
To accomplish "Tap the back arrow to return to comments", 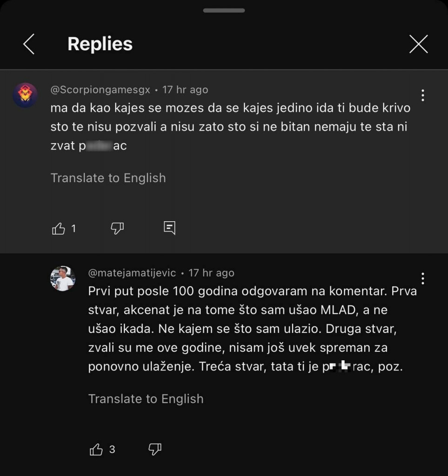I will pyautogui.click(x=29, y=44).
